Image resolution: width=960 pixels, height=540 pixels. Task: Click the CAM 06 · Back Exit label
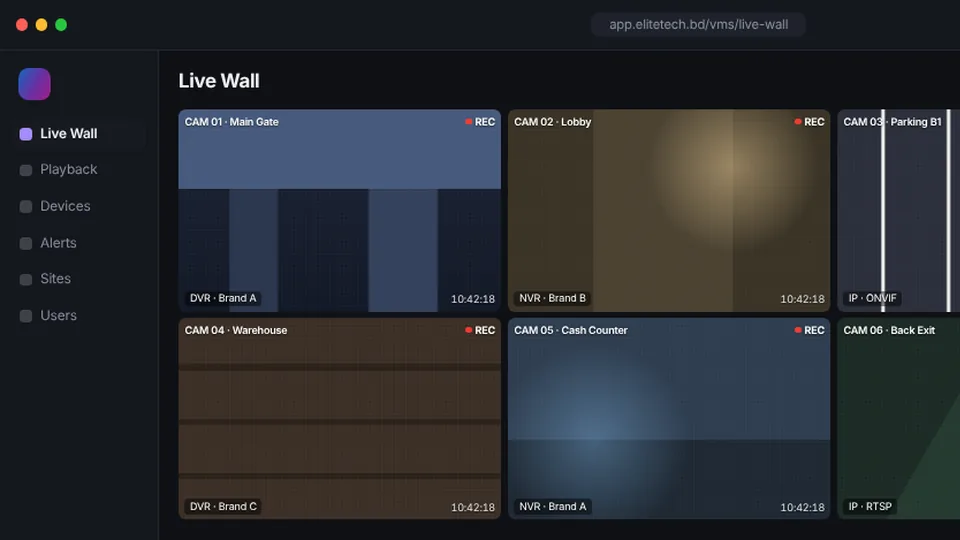[889, 330]
